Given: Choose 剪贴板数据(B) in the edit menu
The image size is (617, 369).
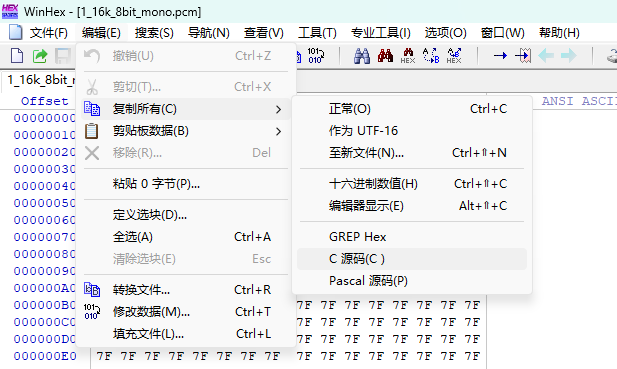Looking at the screenshot, I should point(186,131).
